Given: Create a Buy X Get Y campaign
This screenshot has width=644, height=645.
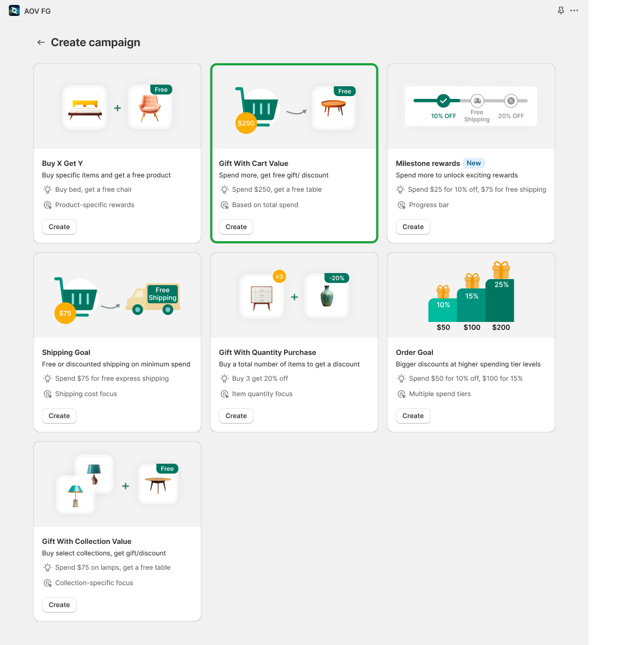Looking at the screenshot, I should pos(59,227).
